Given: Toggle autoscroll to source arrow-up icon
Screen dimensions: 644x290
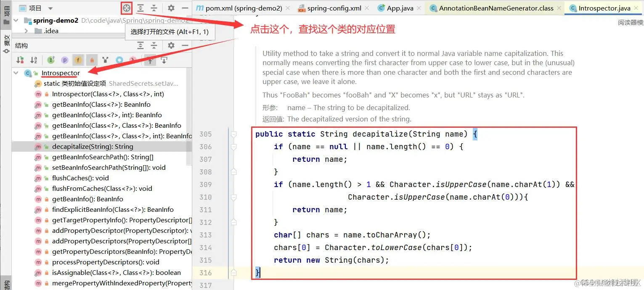Looking at the screenshot, I should pyautogui.click(x=150, y=60).
